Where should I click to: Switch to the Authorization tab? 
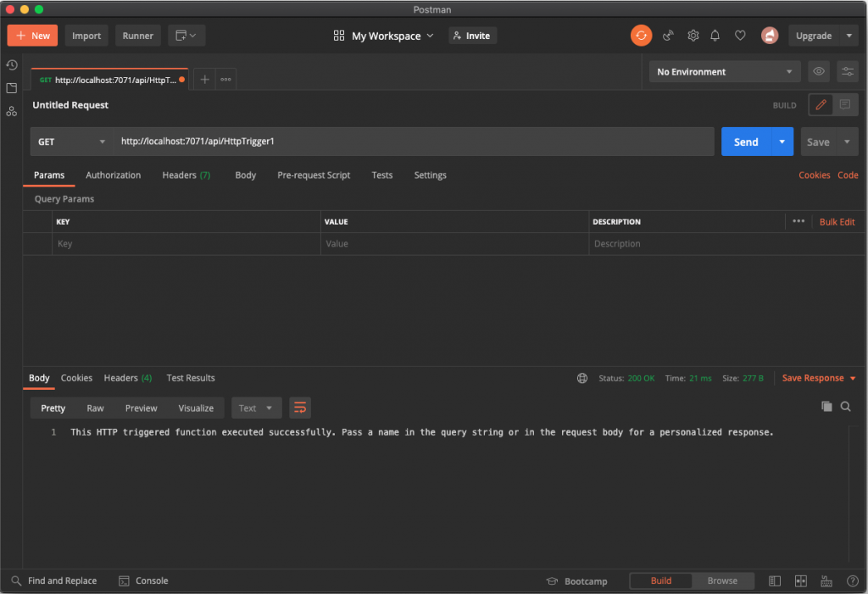113,175
